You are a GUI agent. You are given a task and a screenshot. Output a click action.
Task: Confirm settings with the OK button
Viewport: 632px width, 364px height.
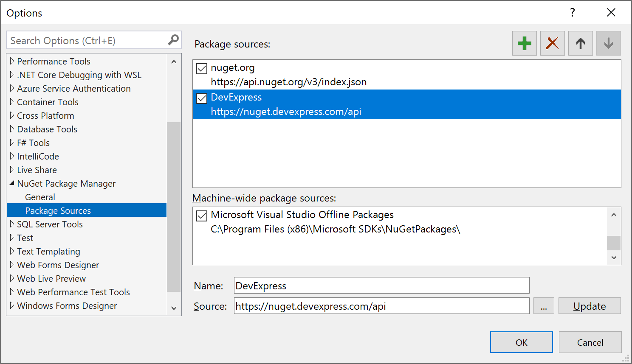pos(521,342)
